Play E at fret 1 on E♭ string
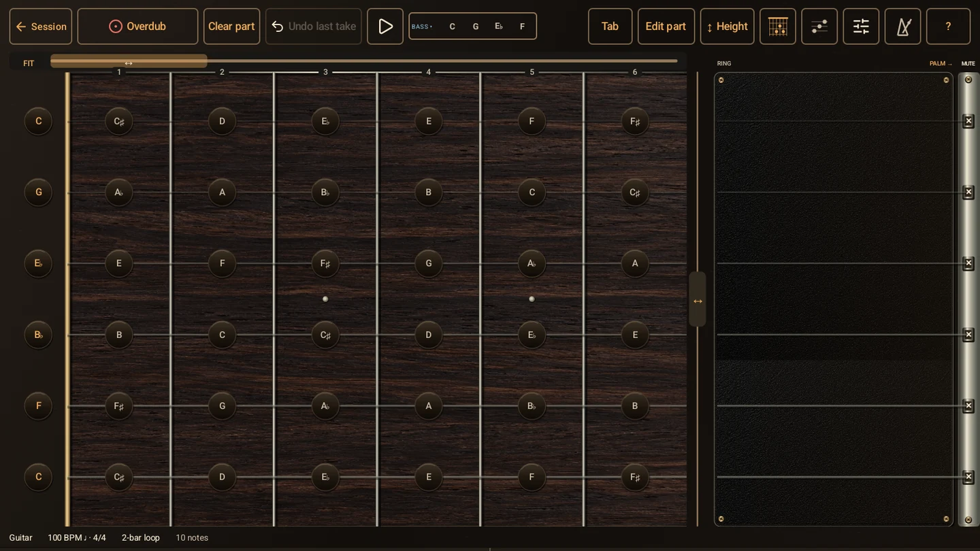 click(119, 263)
